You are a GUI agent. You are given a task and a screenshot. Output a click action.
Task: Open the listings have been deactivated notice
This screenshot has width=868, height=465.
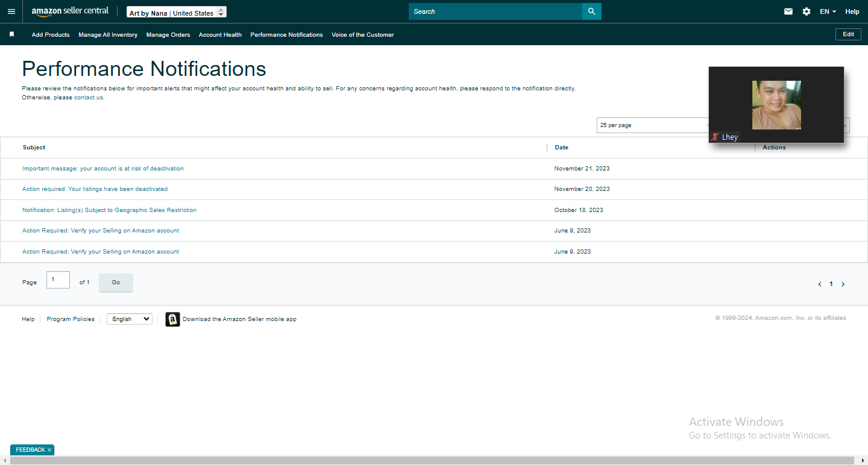coord(95,189)
